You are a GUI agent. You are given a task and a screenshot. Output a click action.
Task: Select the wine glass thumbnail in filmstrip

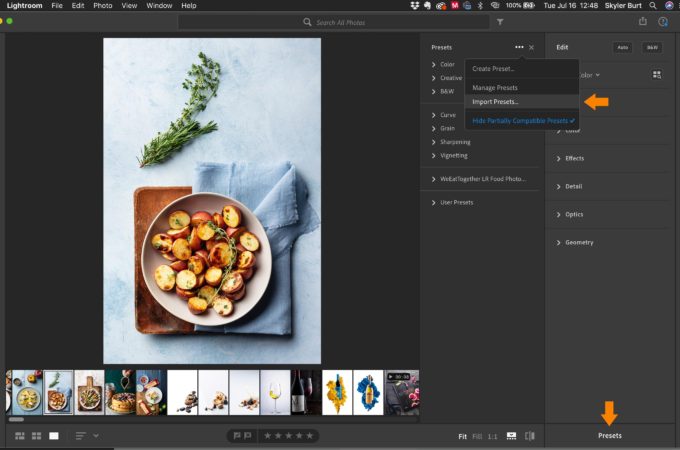click(275, 392)
